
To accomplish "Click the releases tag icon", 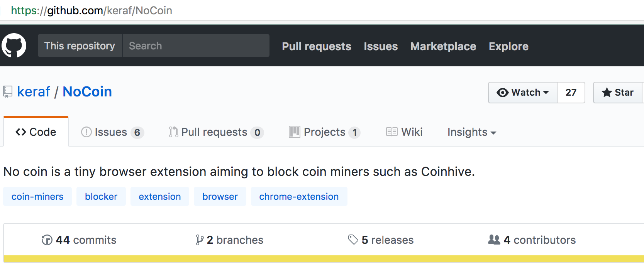I will point(353,240).
